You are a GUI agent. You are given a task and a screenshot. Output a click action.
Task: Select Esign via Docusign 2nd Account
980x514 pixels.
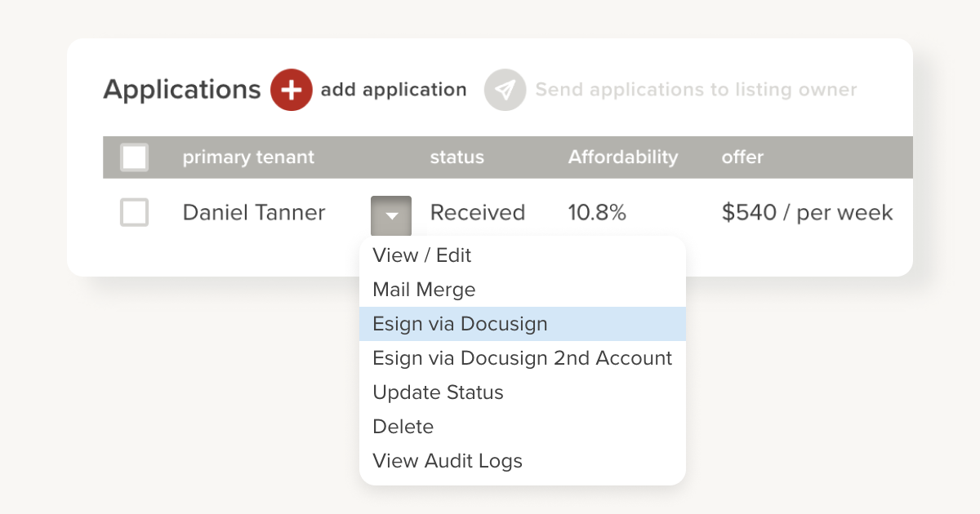522,358
